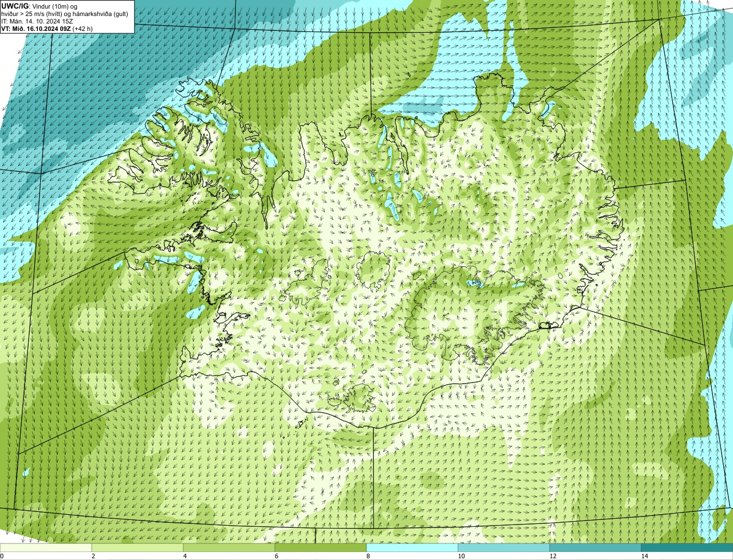This screenshot has width=733, height=560.
Task: Click the legend scale label '4'
Action: pyautogui.click(x=184, y=556)
